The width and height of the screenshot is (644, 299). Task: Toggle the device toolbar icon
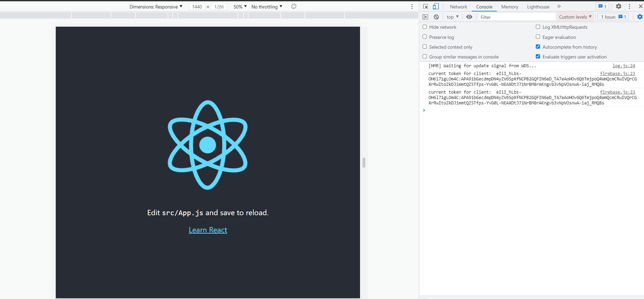(x=436, y=6)
